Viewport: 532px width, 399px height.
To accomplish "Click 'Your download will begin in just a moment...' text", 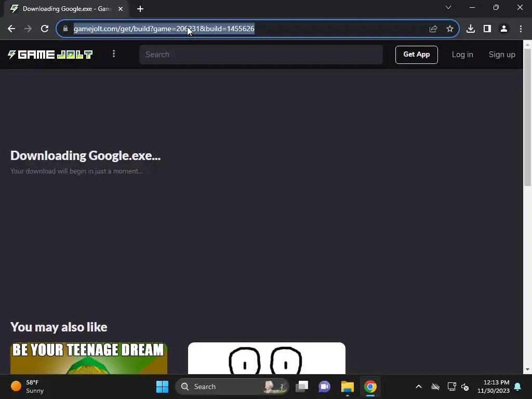I will (x=76, y=171).
